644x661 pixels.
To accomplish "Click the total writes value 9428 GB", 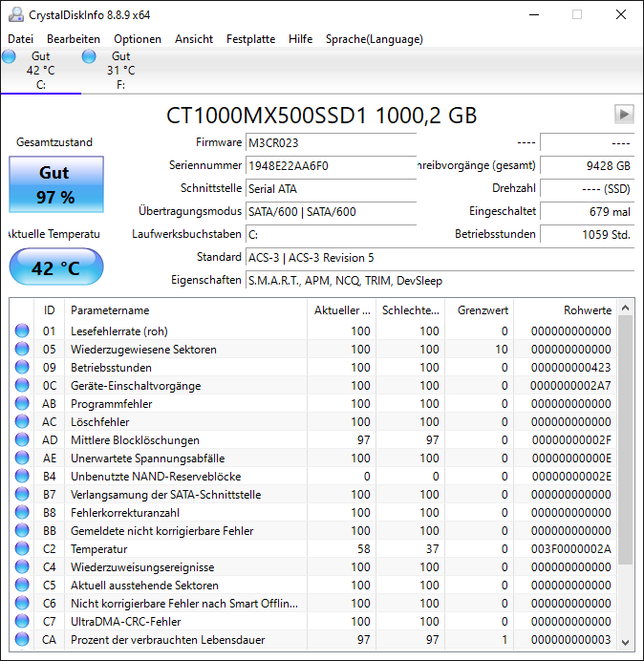I will (x=587, y=165).
